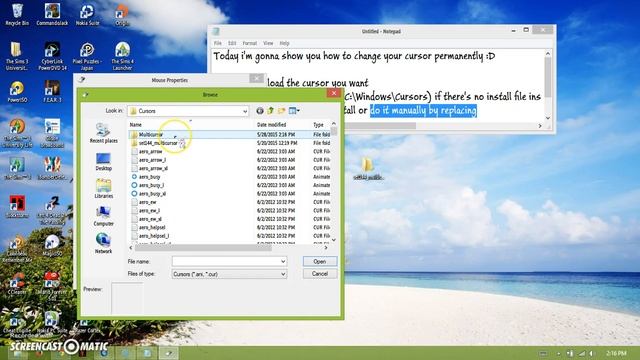Click the file list horizontal scrollbar right arrow
Screen dimensions: 640x360
326,247
